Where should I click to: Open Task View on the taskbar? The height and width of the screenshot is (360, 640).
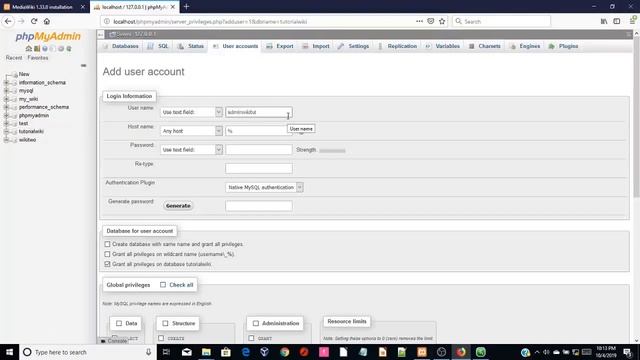[166, 352]
